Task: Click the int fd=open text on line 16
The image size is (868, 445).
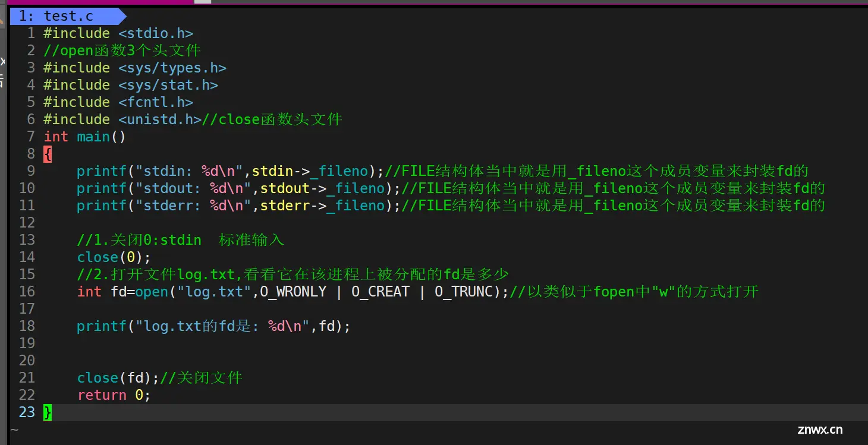Action: (x=122, y=292)
